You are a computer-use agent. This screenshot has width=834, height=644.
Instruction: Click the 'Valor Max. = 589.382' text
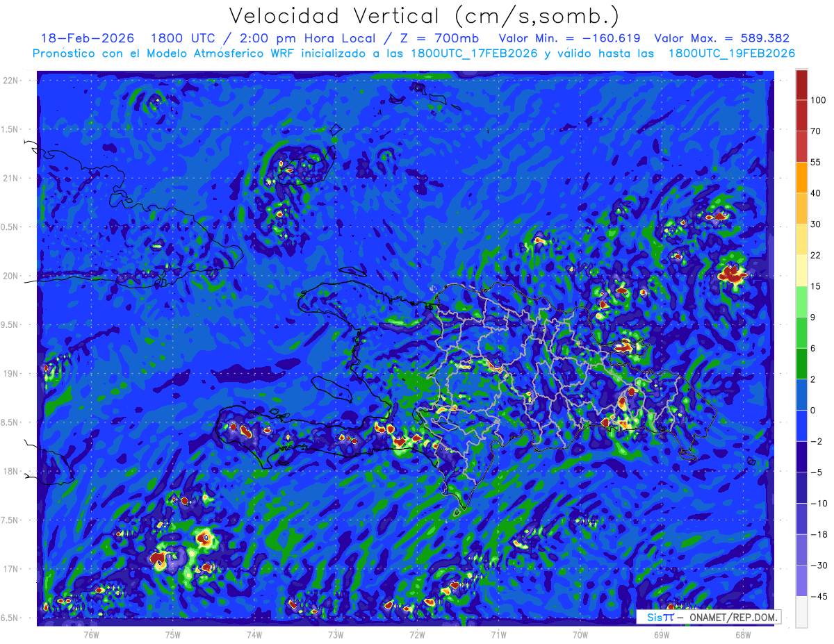point(722,38)
